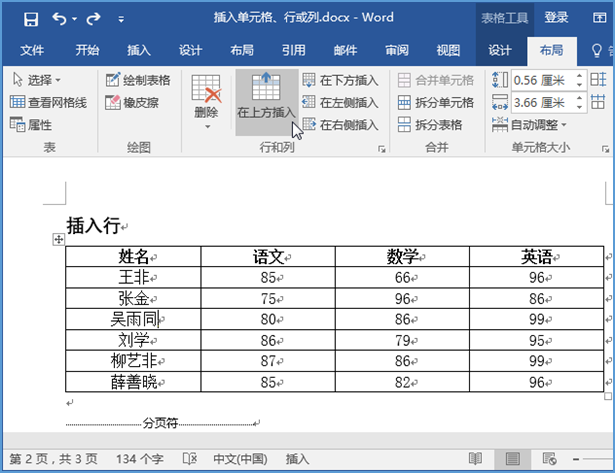The width and height of the screenshot is (615, 473).
Task: Edit row height field 0.56 厘米
Action: coord(541,80)
